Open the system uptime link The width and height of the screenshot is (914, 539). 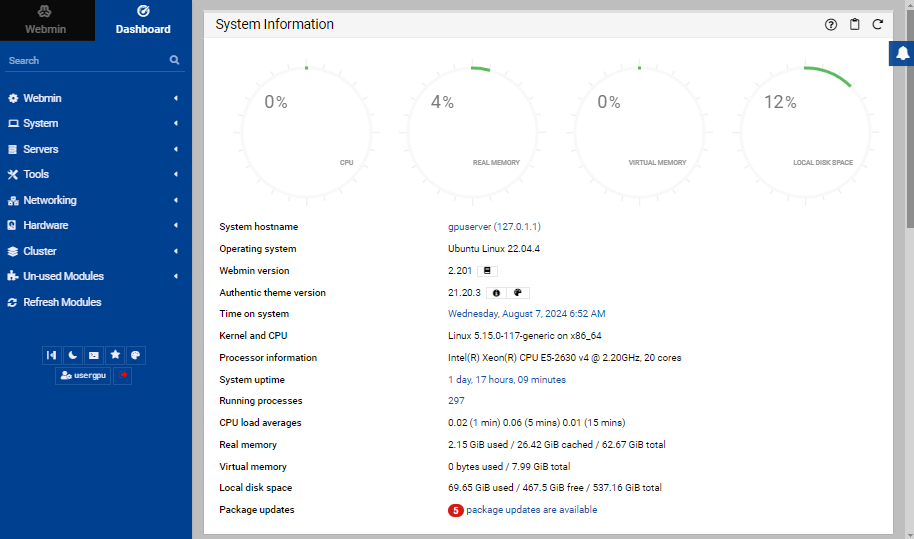tap(507, 380)
